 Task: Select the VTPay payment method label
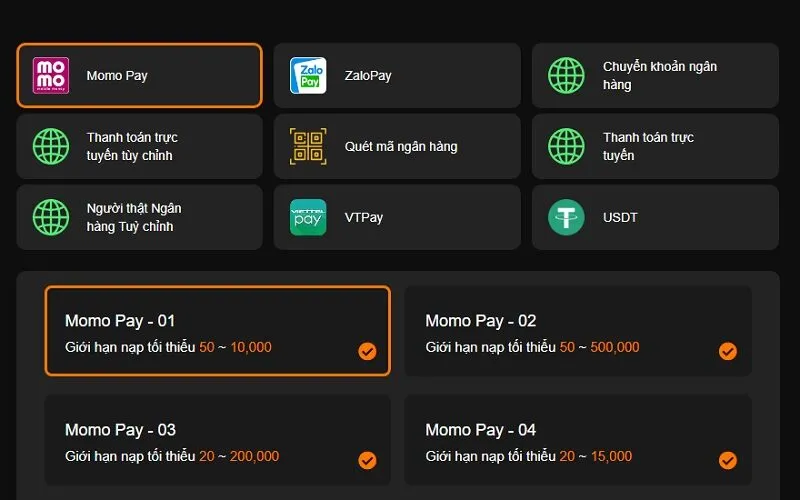coord(364,217)
